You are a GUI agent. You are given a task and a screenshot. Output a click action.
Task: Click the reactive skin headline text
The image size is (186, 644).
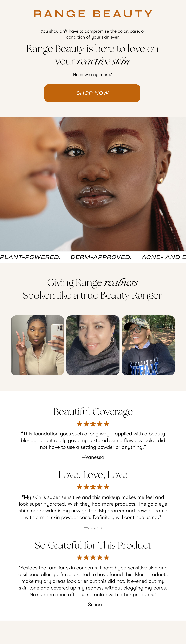[103, 61]
